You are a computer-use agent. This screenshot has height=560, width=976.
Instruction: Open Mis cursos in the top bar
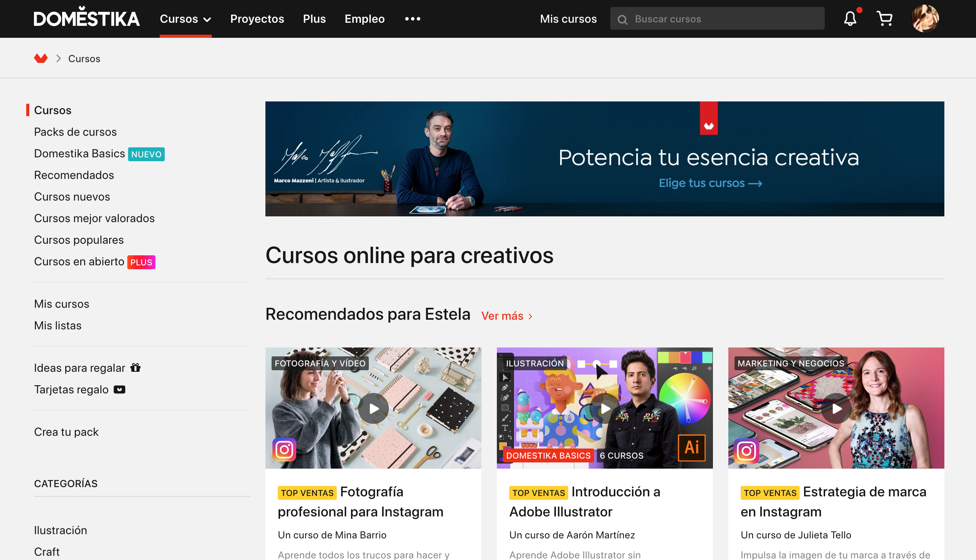click(x=568, y=19)
